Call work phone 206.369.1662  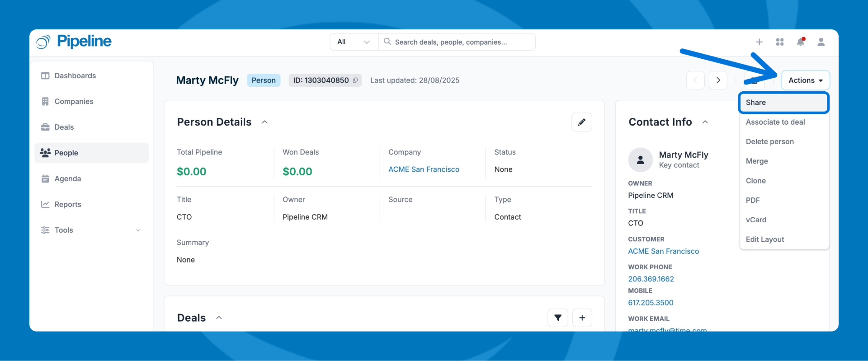pos(651,279)
